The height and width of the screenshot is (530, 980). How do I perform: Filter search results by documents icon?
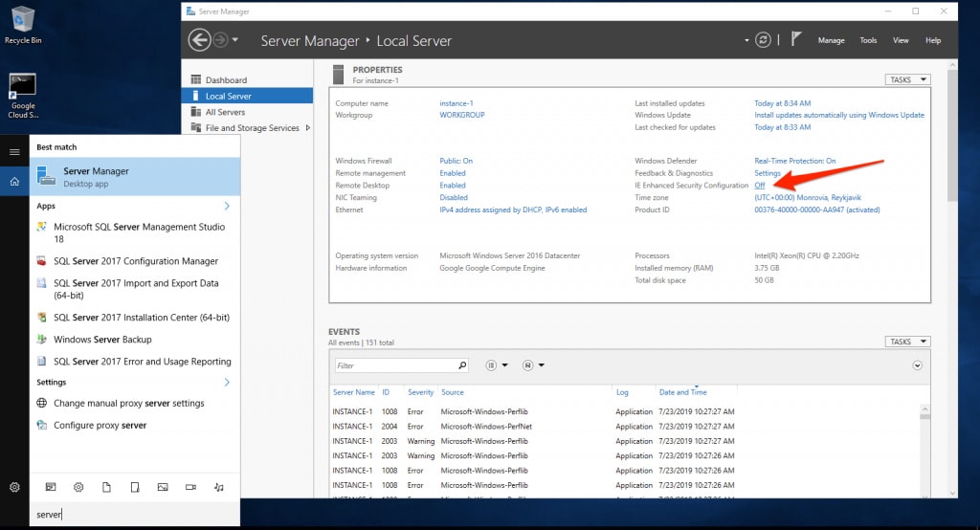pos(106,487)
